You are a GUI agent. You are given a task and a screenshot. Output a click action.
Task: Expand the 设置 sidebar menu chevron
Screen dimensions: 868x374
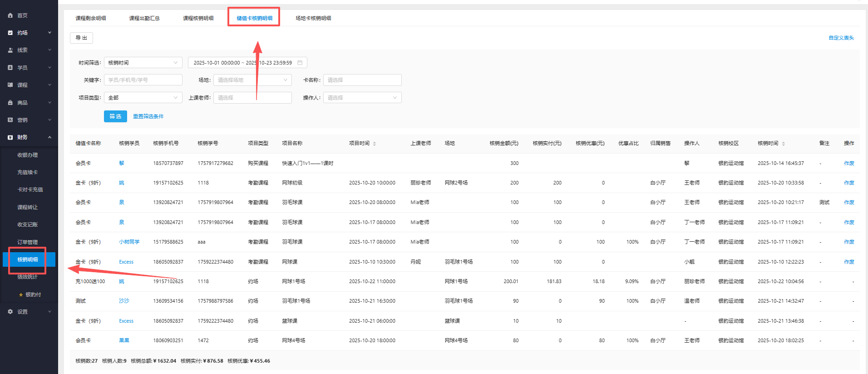point(49,312)
